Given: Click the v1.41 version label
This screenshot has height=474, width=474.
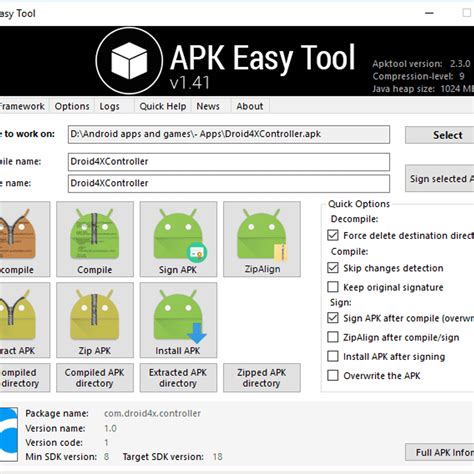Looking at the screenshot, I should pos(189,83).
